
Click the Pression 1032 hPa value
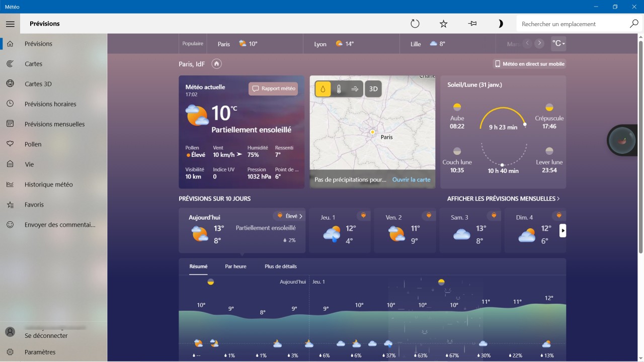pos(259,176)
